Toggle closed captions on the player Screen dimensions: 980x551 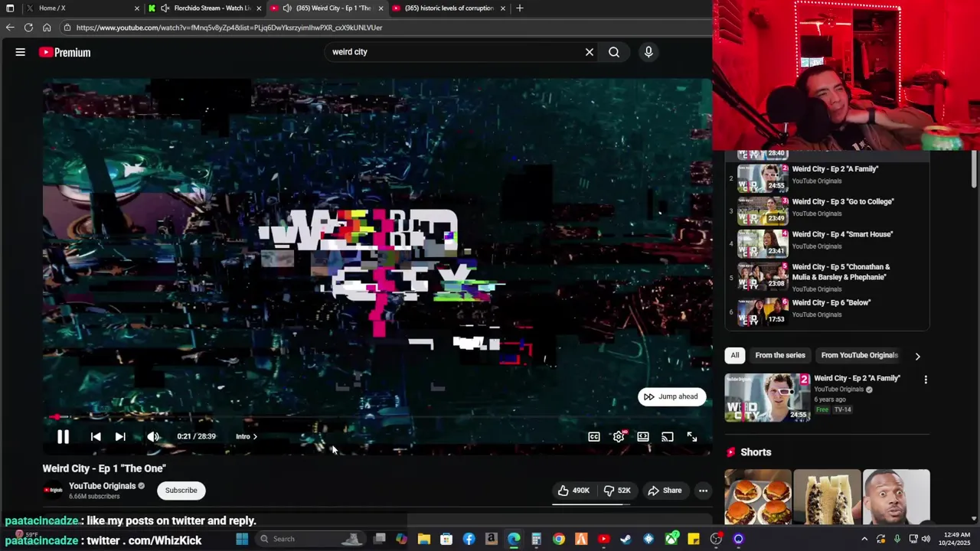(x=594, y=436)
